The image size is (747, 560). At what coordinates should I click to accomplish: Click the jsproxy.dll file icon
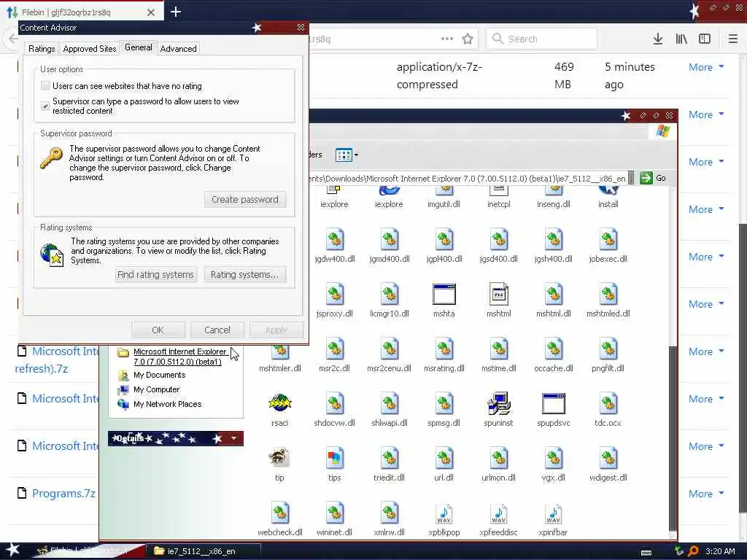coord(334,295)
